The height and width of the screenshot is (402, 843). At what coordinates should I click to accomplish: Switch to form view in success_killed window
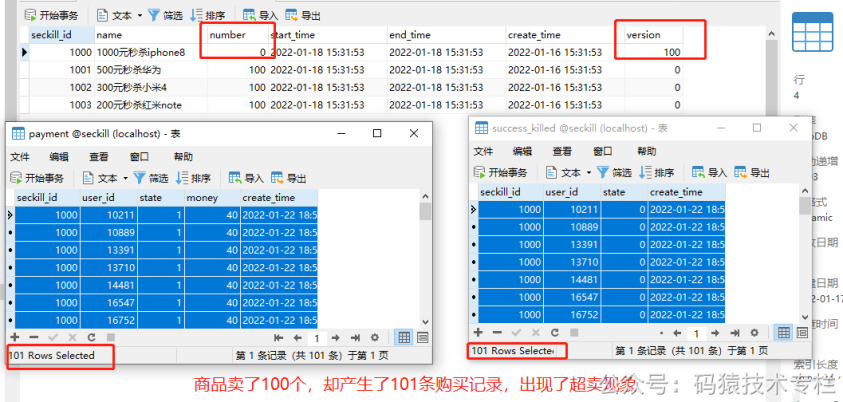802,333
